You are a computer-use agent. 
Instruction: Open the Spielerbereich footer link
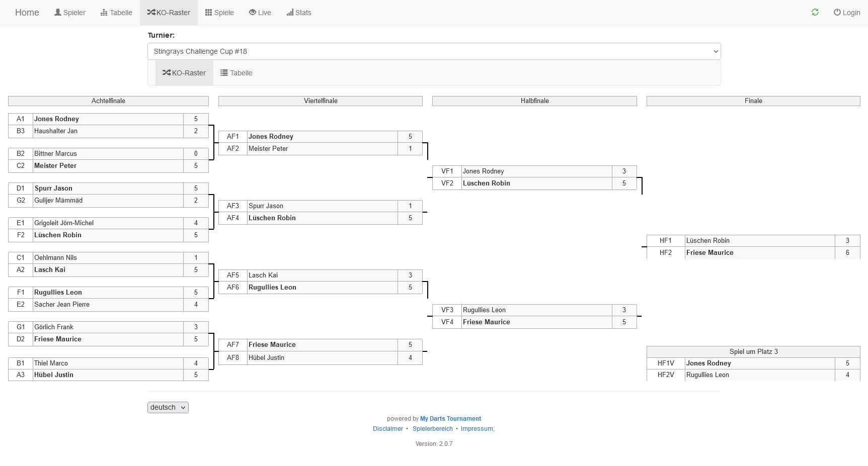coord(433,429)
